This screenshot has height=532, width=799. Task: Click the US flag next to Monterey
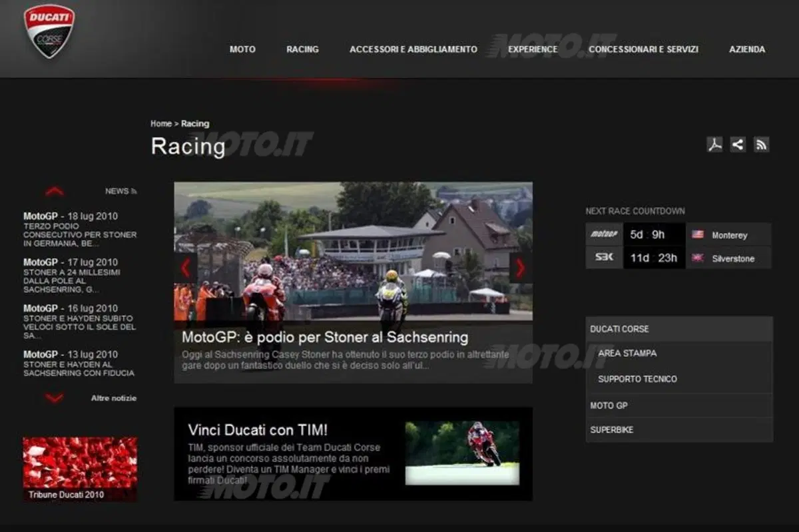click(x=698, y=235)
